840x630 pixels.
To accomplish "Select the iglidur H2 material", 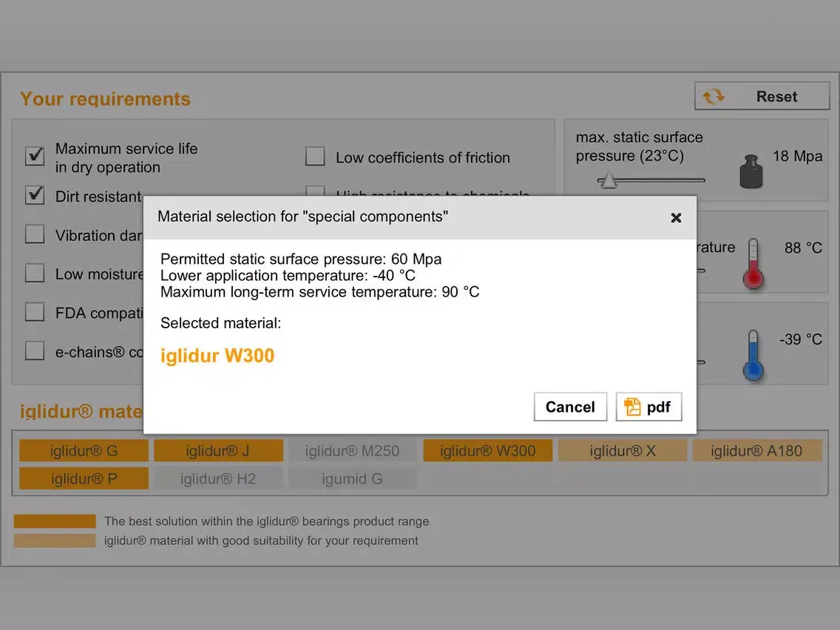I will (219, 478).
